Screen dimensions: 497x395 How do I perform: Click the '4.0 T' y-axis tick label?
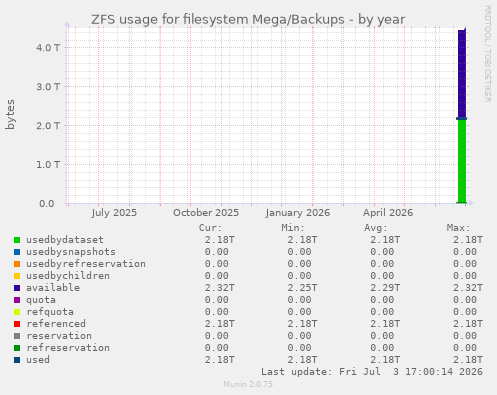48,48
